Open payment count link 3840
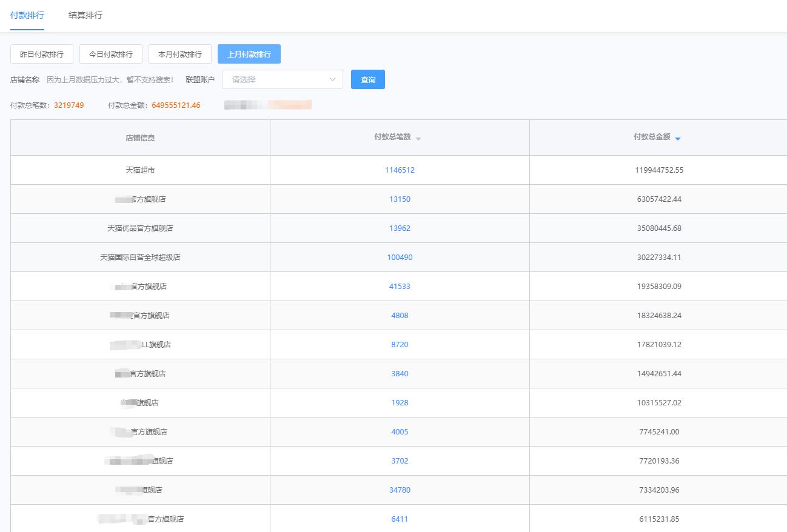Image resolution: width=787 pixels, height=532 pixels. tap(400, 374)
